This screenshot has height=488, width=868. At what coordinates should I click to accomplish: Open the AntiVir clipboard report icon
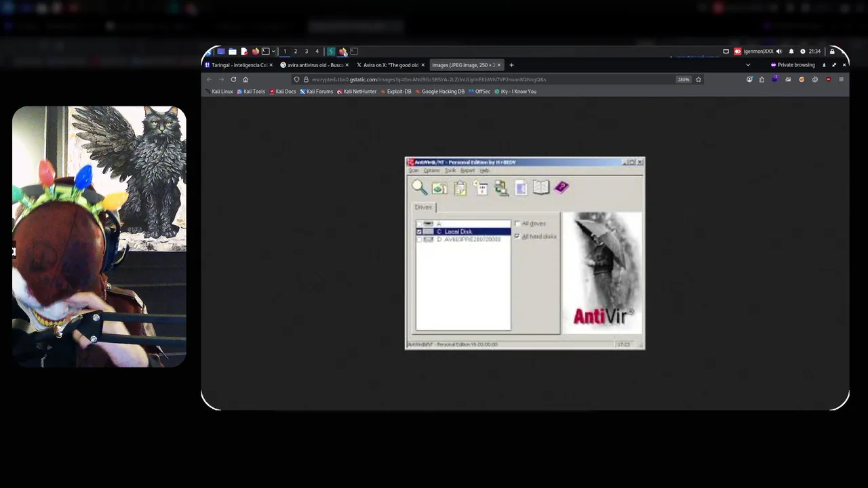[x=460, y=188]
